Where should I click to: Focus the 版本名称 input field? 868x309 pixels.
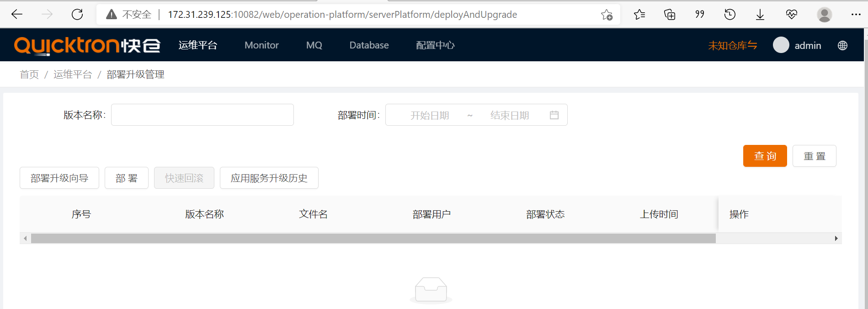coord(202,115)
